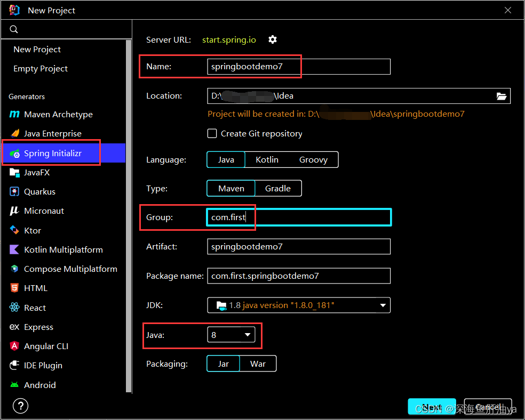This screenshot has height=420, width=525.
Task: Open server URL settings gear
Action: (273, 39)
